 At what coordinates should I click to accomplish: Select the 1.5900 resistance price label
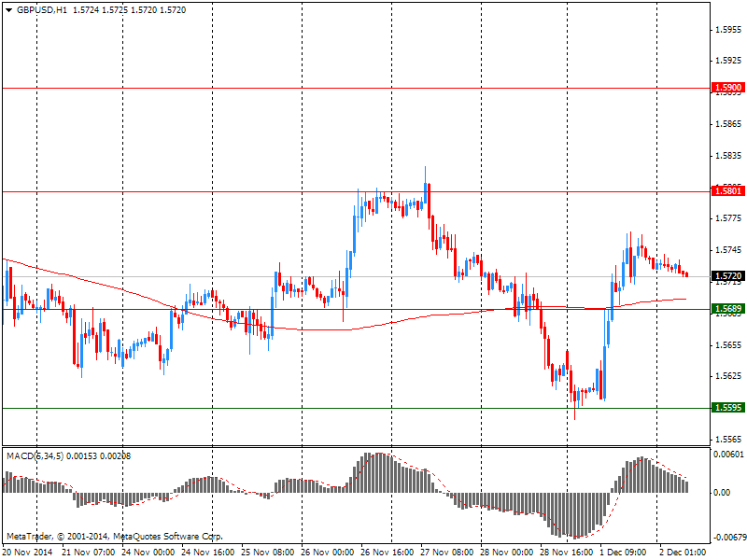point(728,88)
